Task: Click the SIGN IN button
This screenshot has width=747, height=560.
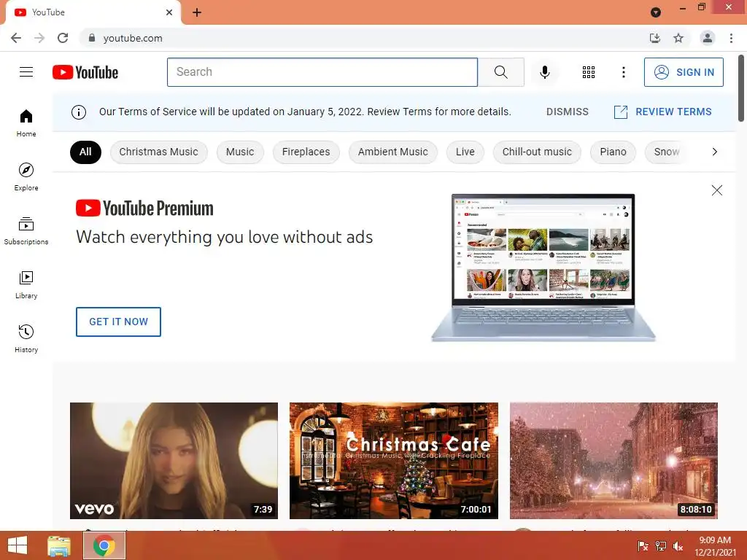Action: (x=684, y=72)
